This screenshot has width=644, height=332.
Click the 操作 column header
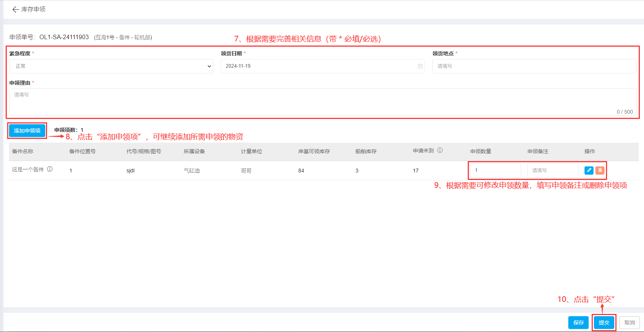coord(590,151)
